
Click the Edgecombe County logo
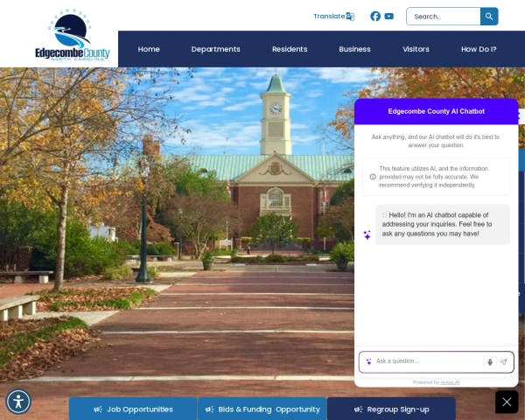coord(73,35)
